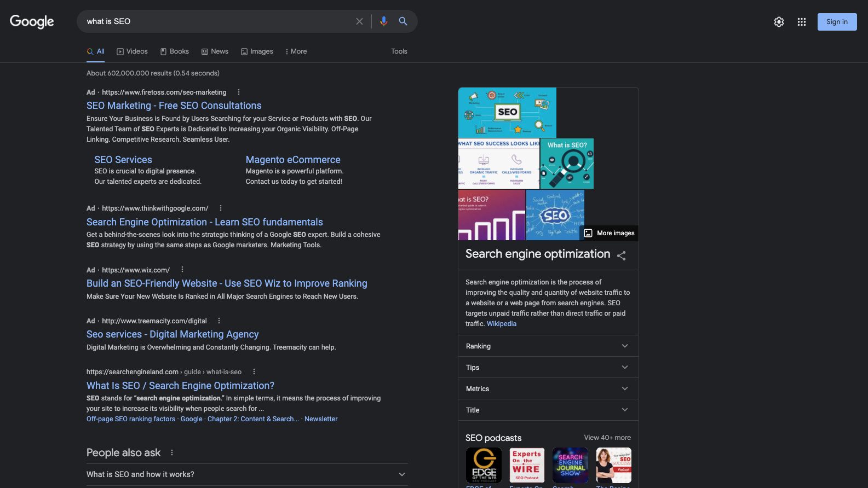Viewport: 868px width, 488px height.
Task: Open the Newsletter sitelink
Action: (321, 419)
